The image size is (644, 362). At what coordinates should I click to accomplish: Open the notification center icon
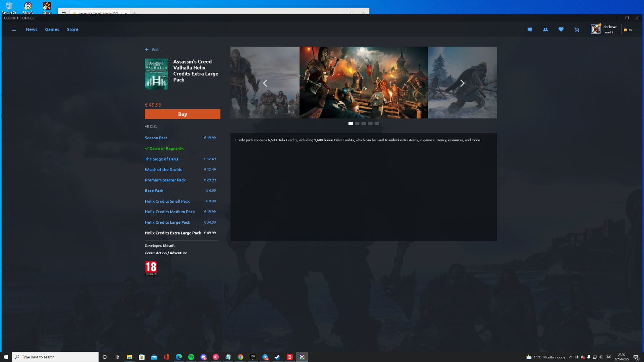point(636,357)
